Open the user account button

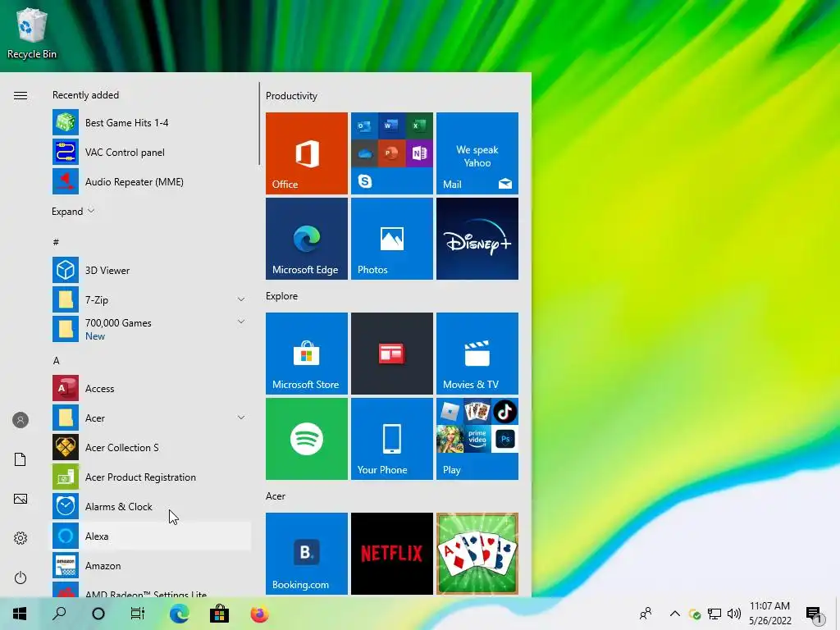click(21, 420)
